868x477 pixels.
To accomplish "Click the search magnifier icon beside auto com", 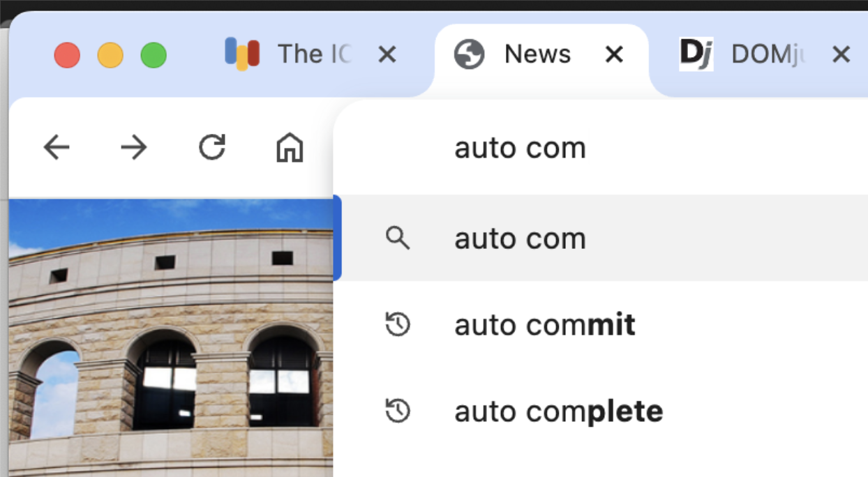I will click(x=398, y=238).
